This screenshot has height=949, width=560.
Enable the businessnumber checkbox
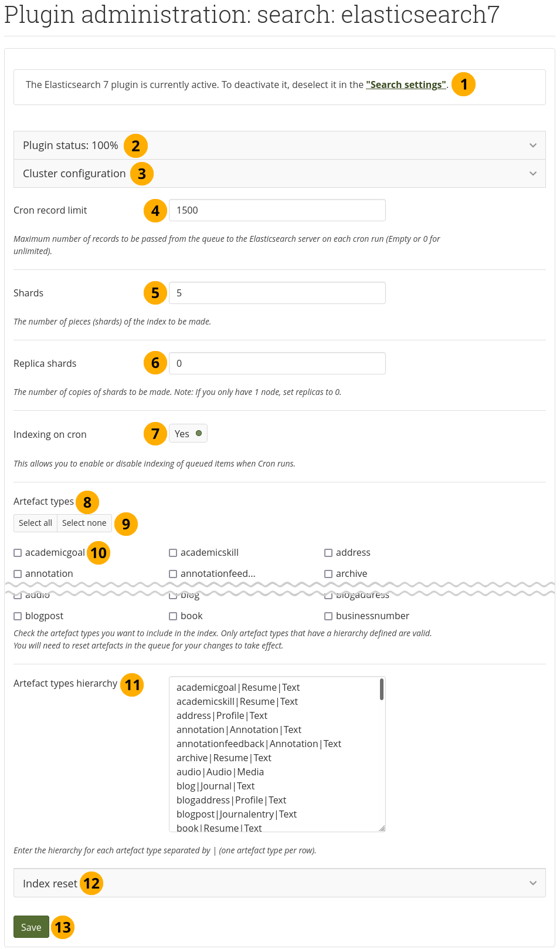click(x=328, y=616)
